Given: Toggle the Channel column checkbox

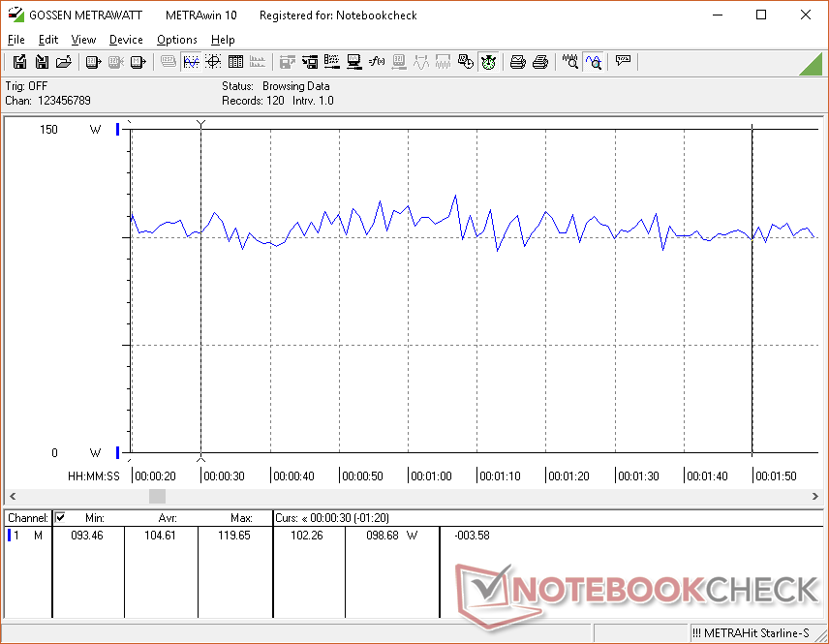Looking at the screenshot, I should (60, 517).
